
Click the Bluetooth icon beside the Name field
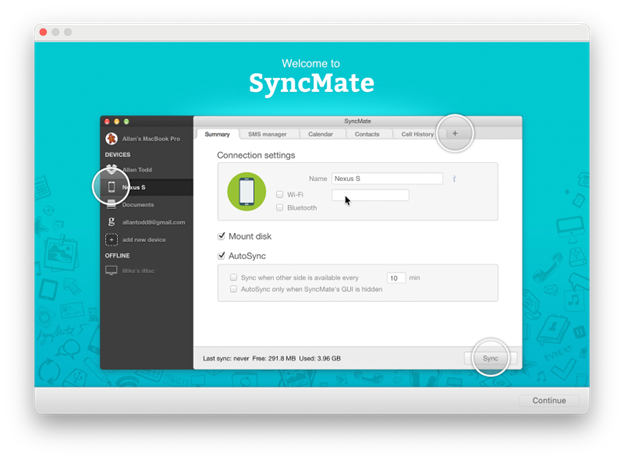pos(454,179)
